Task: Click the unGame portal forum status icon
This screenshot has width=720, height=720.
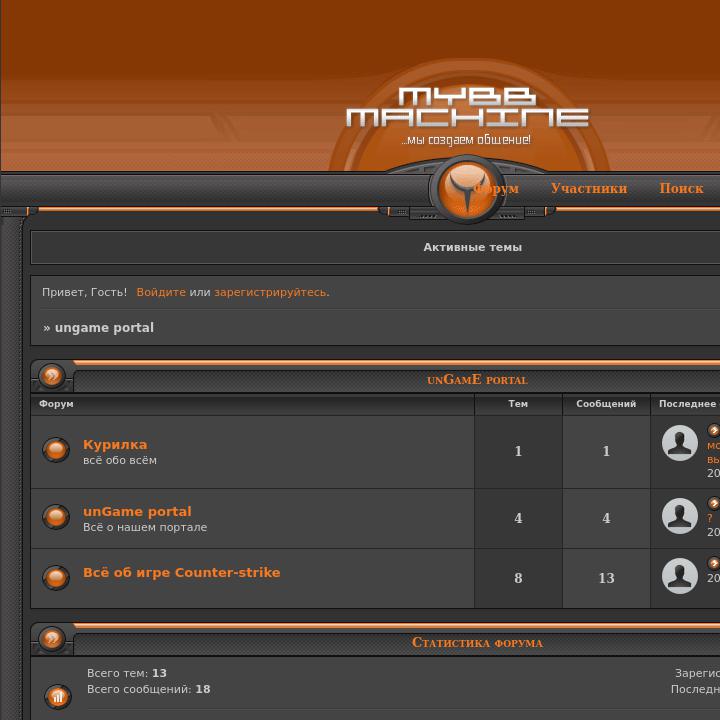Action: 56,517
